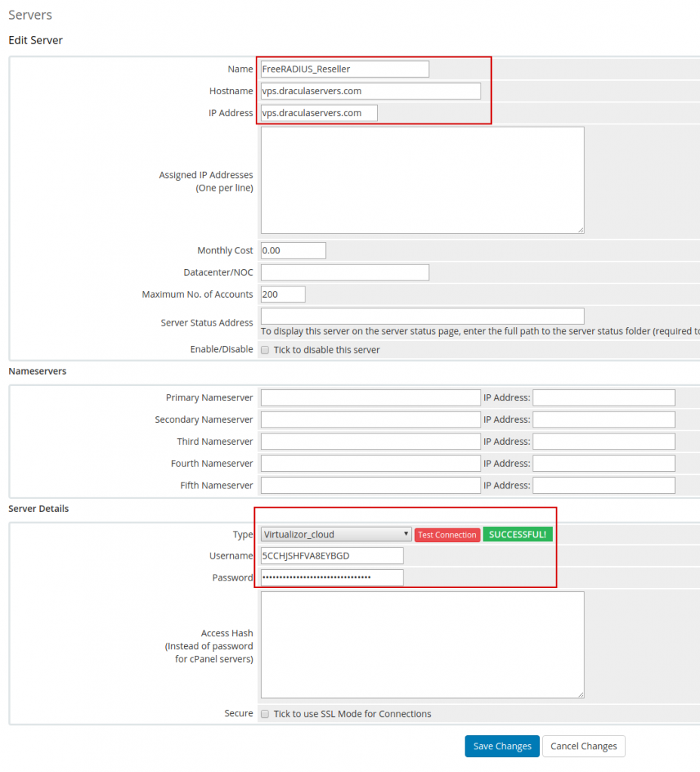
Task: Click the Fifth Nameserver IP Address field
Action: tap(604, 485)
